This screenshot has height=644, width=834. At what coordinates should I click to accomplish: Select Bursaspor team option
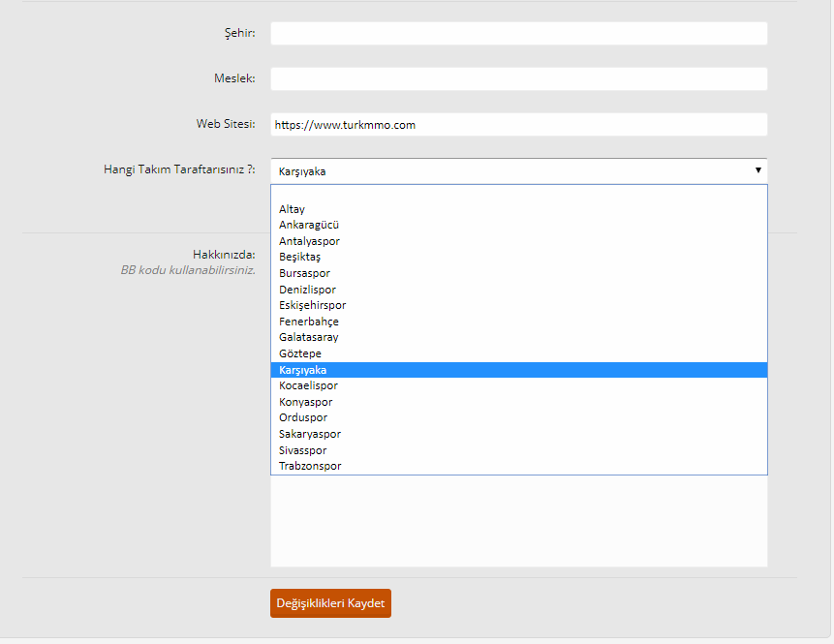coord(304,273)
